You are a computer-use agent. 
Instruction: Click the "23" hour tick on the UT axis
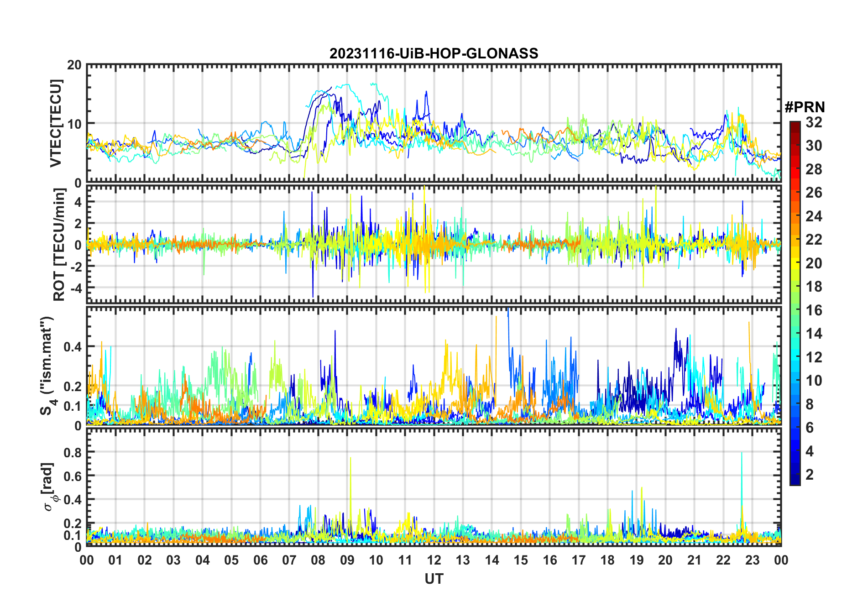[x=752, y=560]
